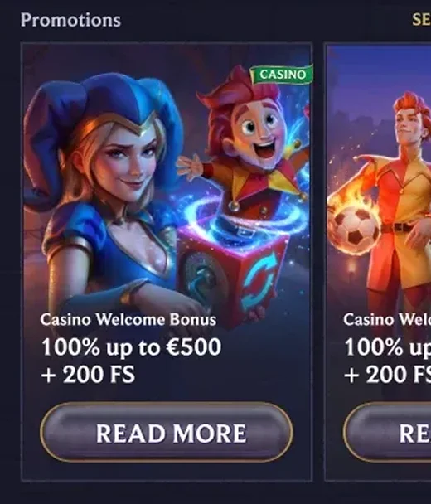
Task: Open the second promotion card title
Action: 387,319
